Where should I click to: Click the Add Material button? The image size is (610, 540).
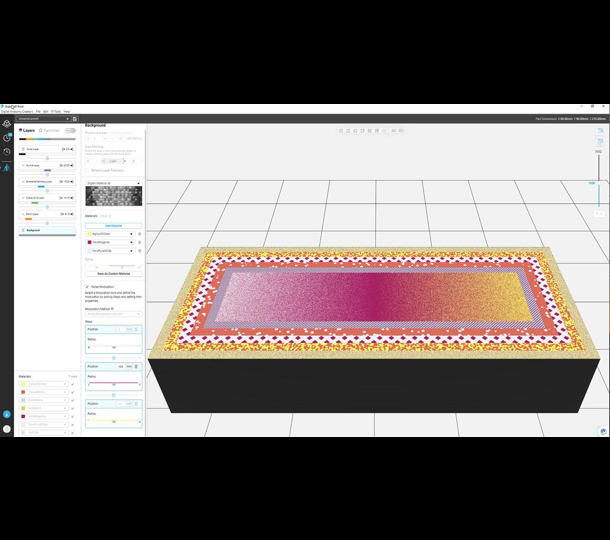pyautogui.click(x=112, y=225)
